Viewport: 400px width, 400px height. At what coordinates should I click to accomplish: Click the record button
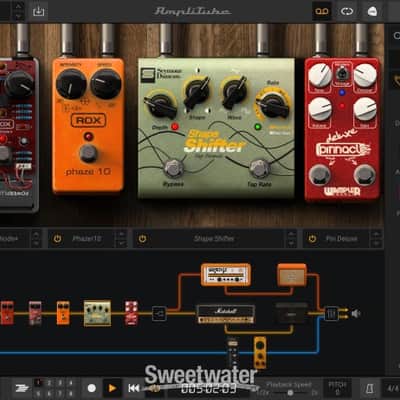point(92,388)
